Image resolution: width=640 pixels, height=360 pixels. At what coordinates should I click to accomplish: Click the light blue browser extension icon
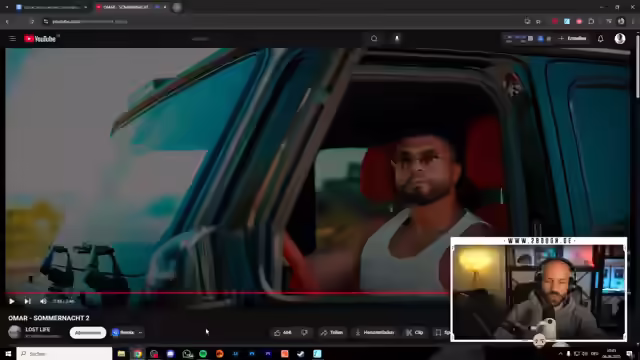click(567, 22)
